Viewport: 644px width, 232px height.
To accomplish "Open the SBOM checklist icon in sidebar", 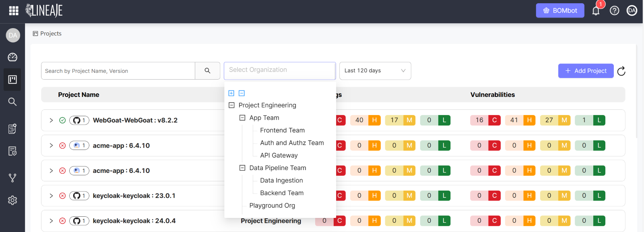I will (12, 129).
